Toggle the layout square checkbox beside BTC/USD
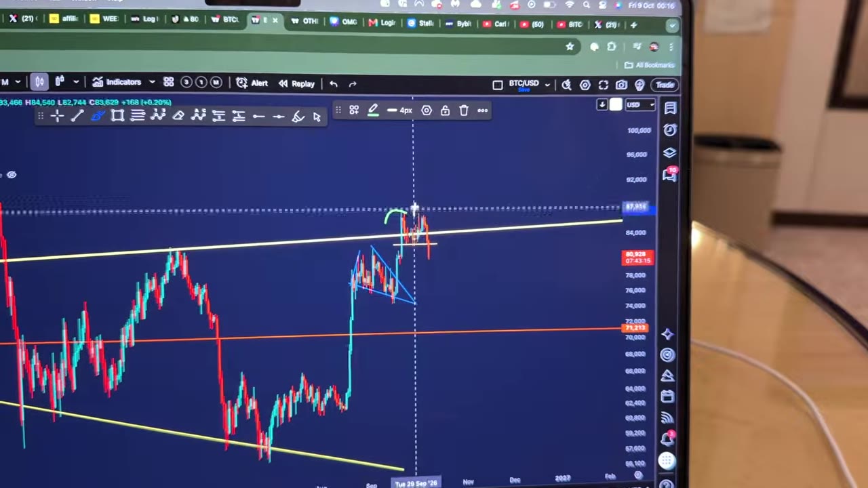 tap(497, 85)
